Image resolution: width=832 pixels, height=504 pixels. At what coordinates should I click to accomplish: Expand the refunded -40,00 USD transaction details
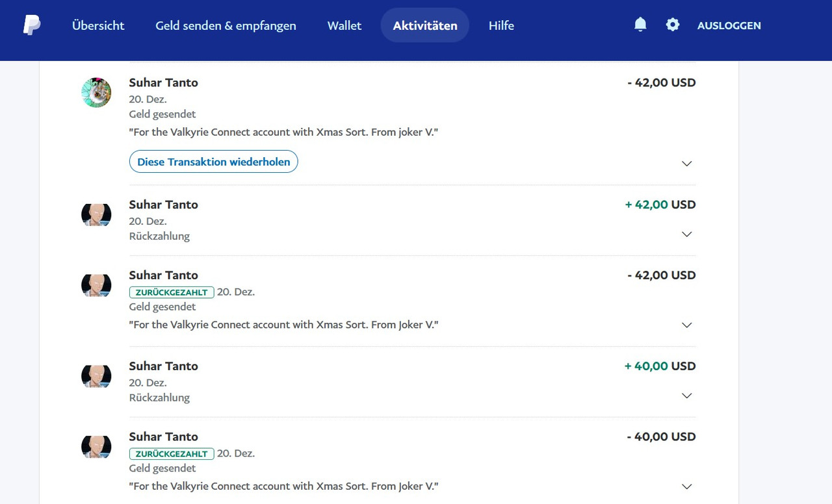(x=686, y=487)
